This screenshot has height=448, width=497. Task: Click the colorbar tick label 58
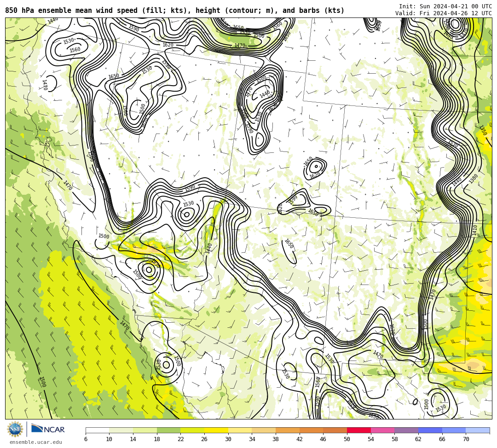click(394, 439)
